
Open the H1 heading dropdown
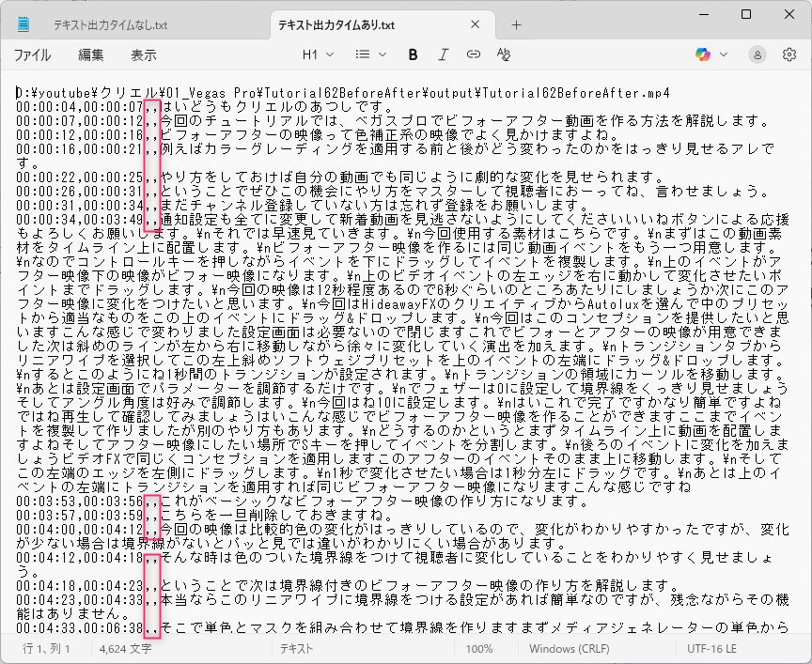coord(316,54)
